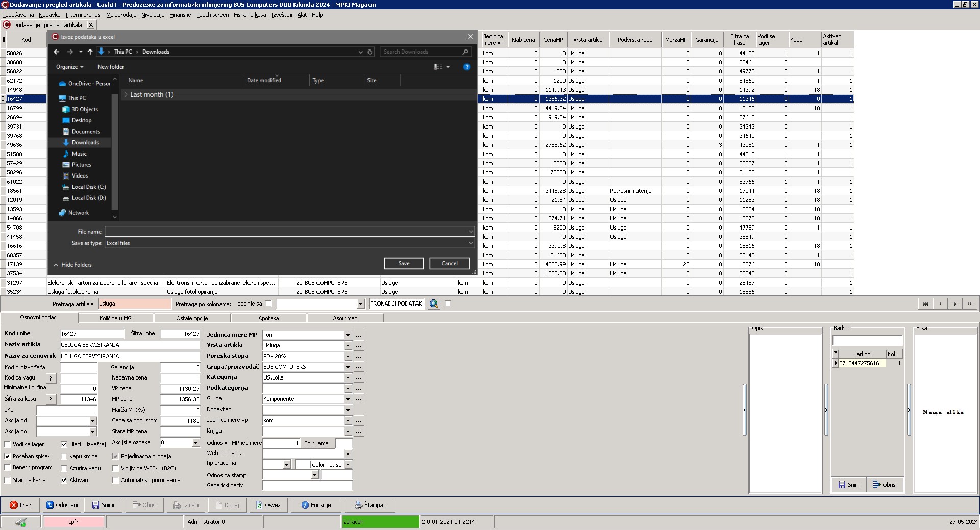Click the Izlaz exit button
The image size is (980, 530).
coord(20,505)
